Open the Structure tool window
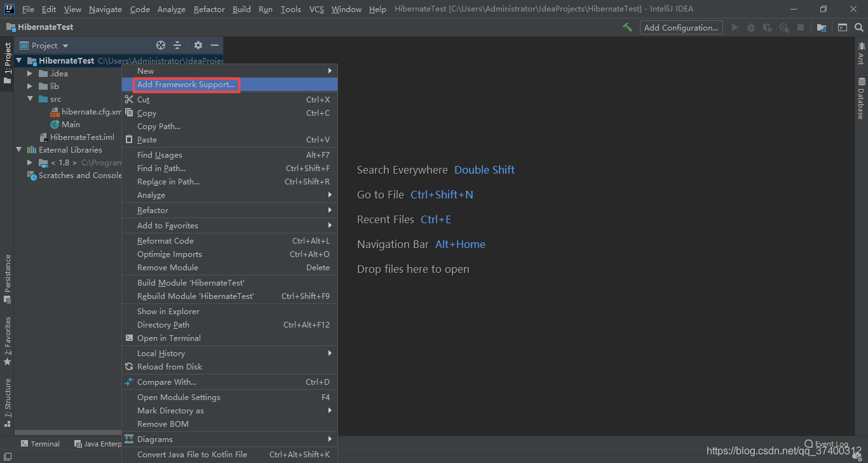 point(7,402)
